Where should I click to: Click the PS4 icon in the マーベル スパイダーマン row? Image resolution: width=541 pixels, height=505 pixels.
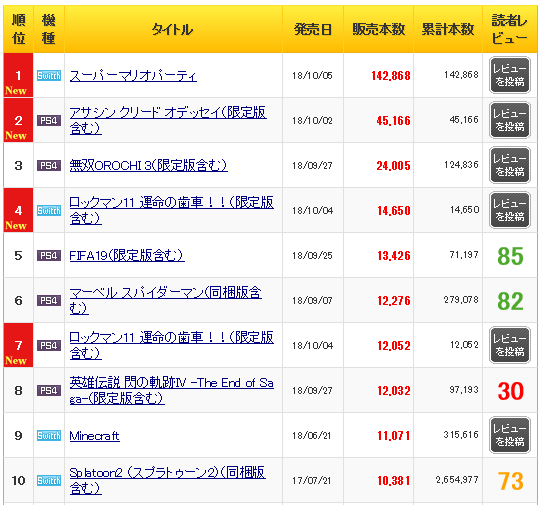click(49, 300)
